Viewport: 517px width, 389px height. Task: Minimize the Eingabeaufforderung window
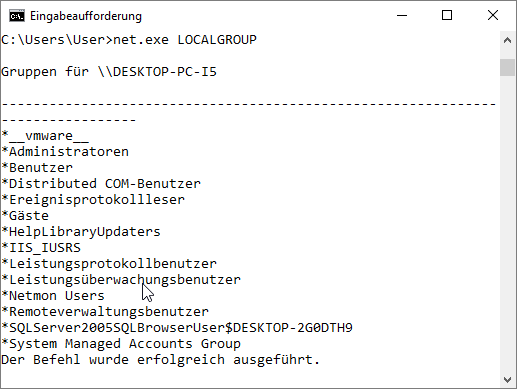point(402,15)
